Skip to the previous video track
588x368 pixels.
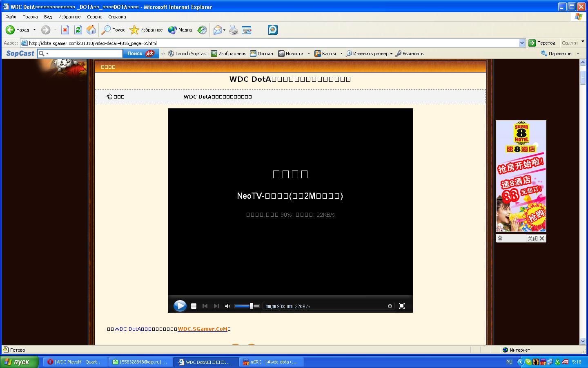pos(205,306)
